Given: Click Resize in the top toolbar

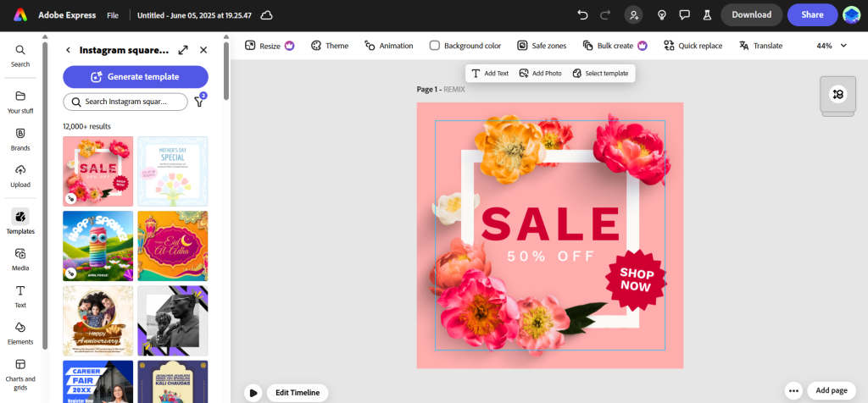Looking at the screenshot, I should coord(270,46).
